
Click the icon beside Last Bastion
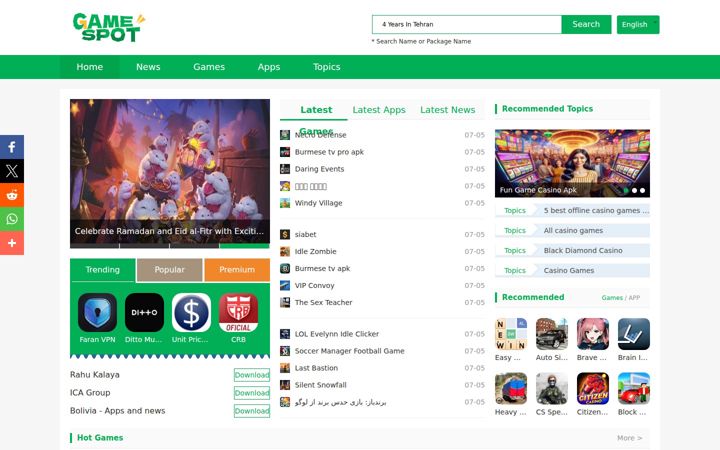pos(285,368)
